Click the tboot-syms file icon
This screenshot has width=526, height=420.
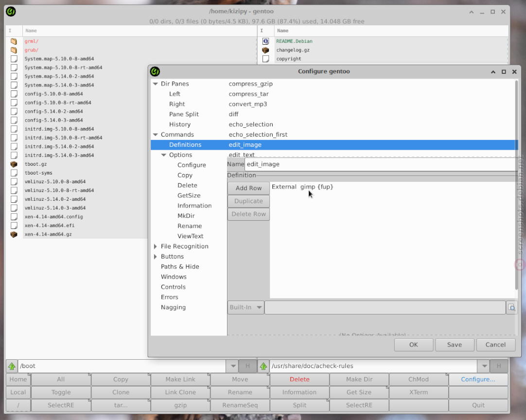[x=14, y=173]
